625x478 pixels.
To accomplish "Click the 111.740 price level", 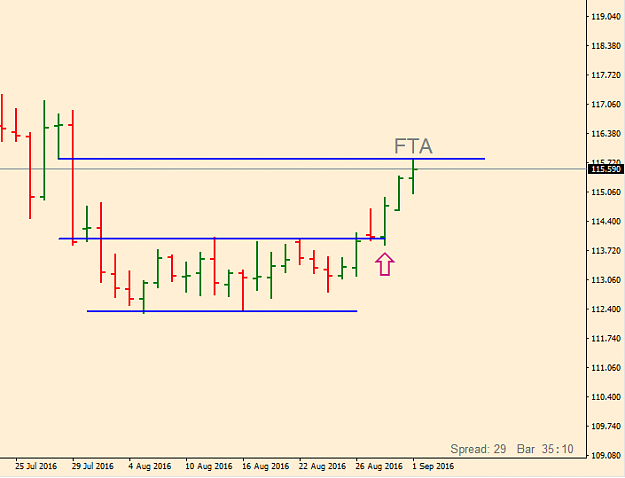I will [606, 338].
